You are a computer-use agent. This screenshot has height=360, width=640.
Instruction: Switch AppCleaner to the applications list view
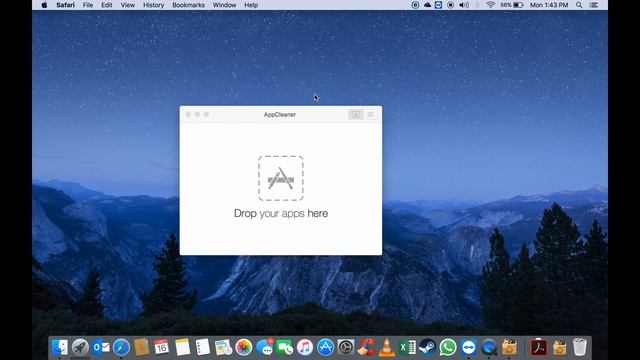pos(370,115)
